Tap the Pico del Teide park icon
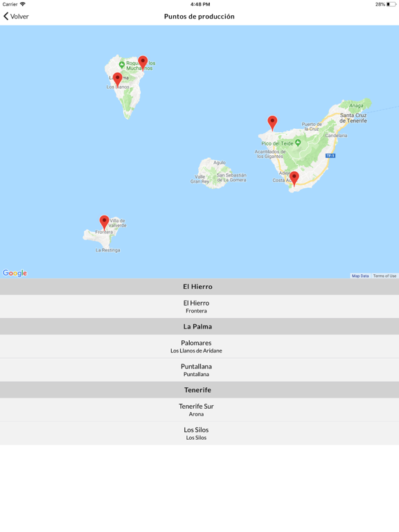The image size is (399, 532). (298, 143)
